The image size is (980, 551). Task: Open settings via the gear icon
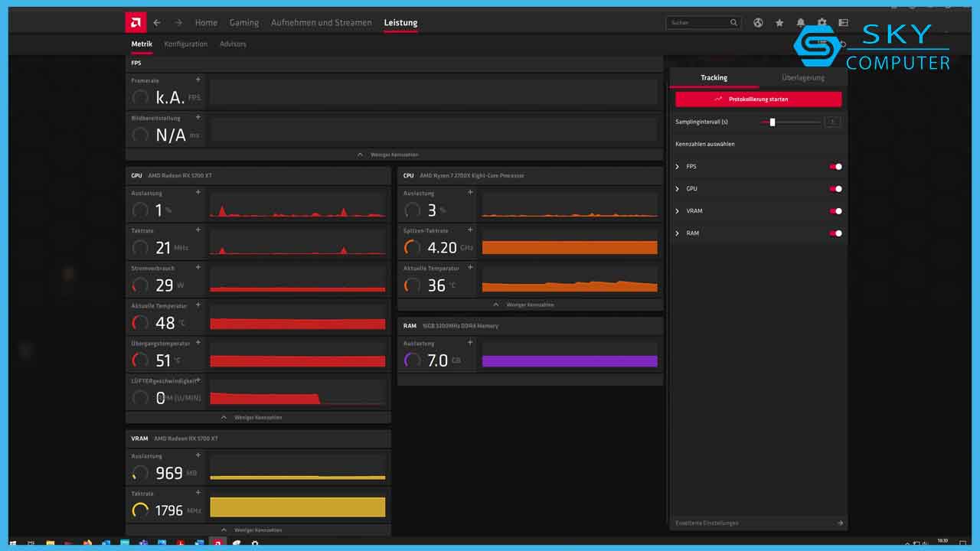pyautogui.click(x=822, y=23)
